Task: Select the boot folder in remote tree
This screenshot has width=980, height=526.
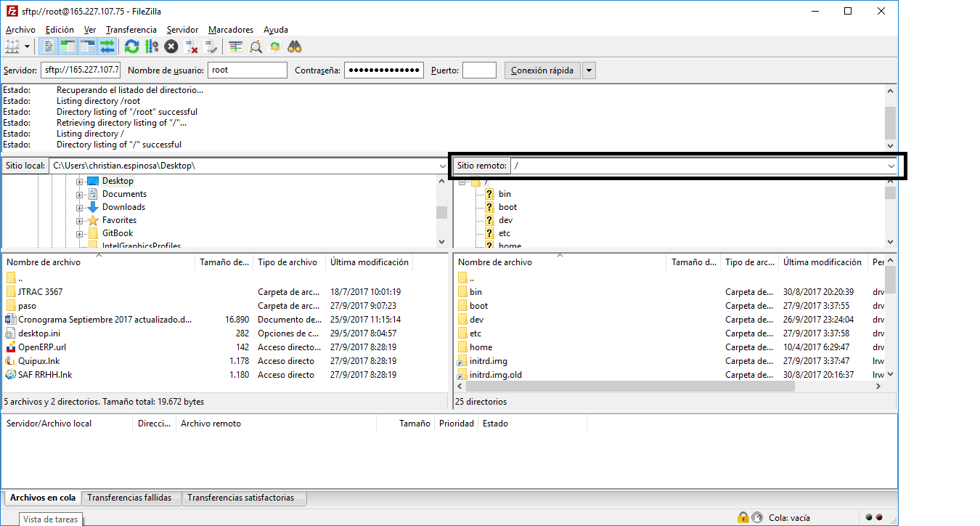Action: pos(507,207)
